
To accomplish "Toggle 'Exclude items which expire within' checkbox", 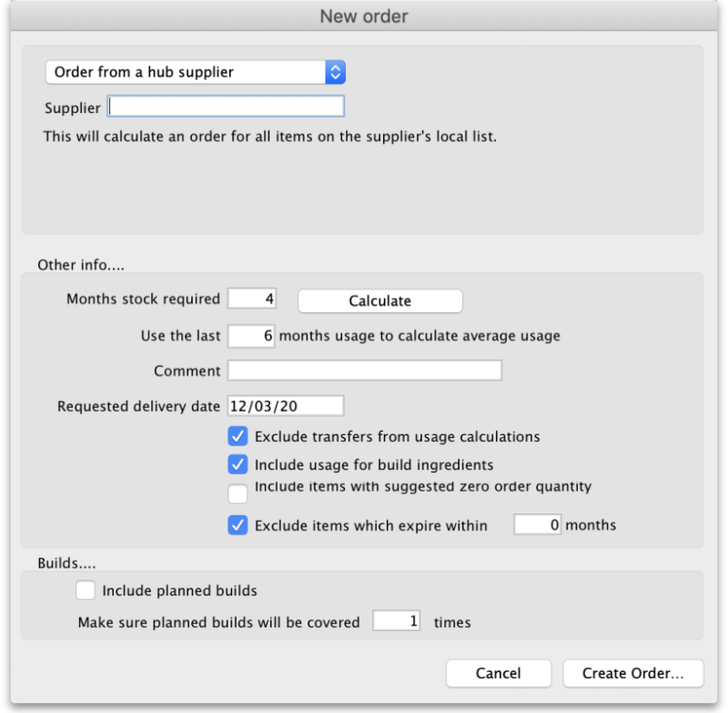I will pyautogui.click(x=238, y=525).
